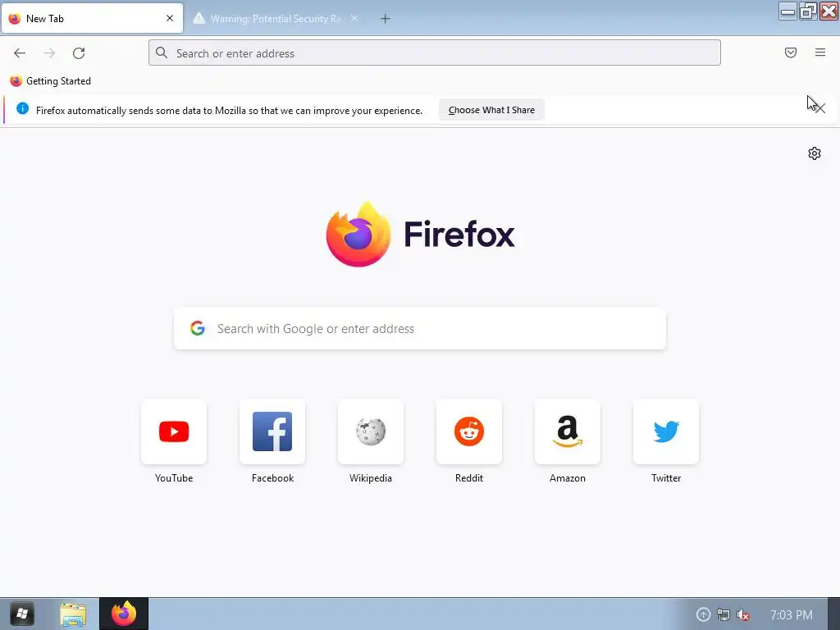Click the Firefox taskbar button
The image size is (840, 630).
tap(124, 614)
